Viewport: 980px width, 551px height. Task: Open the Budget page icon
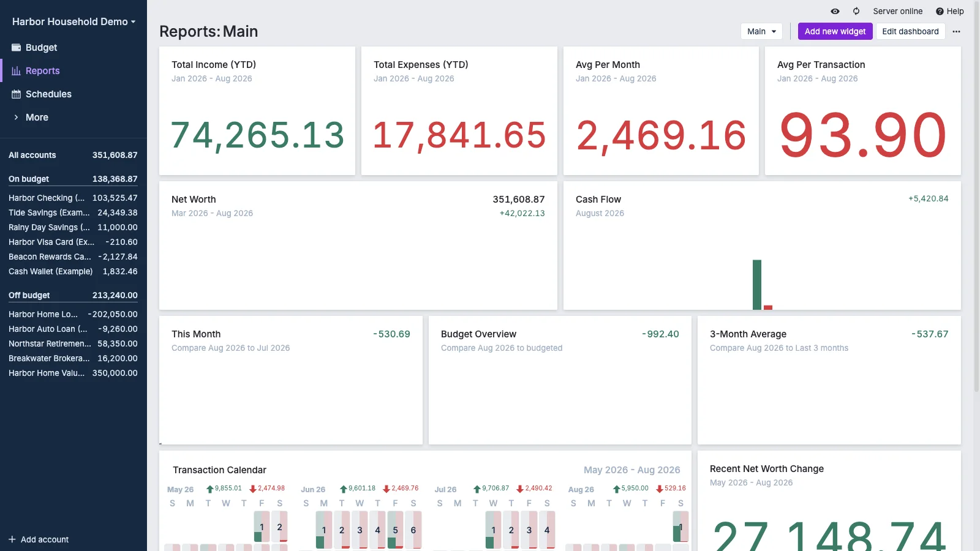(x=16, y=47)
